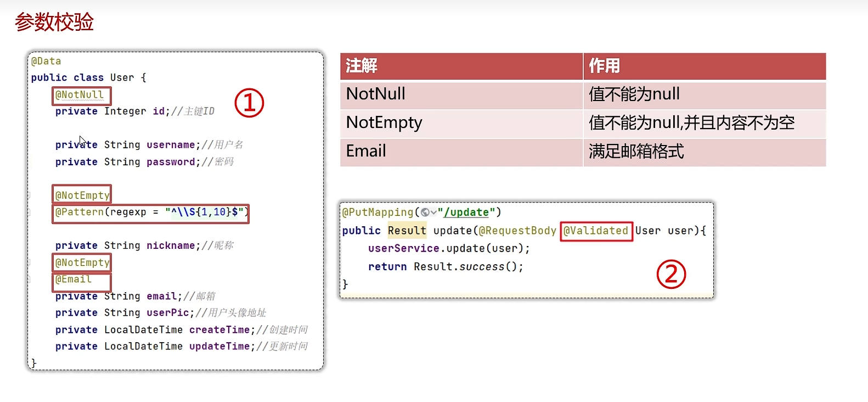Click the @Validated annotation in update method
The width and height of the screenshot is (868, 402).
[596, 231]
